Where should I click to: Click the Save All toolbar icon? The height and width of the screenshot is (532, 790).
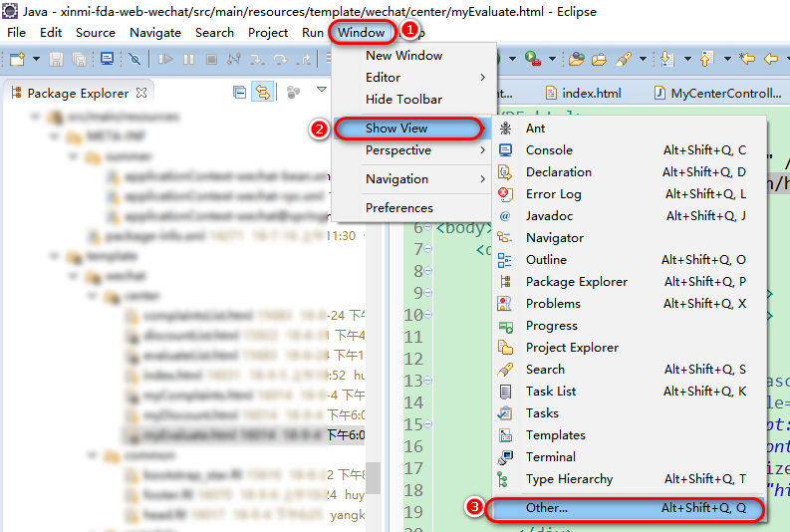click(x=79, y=60)
